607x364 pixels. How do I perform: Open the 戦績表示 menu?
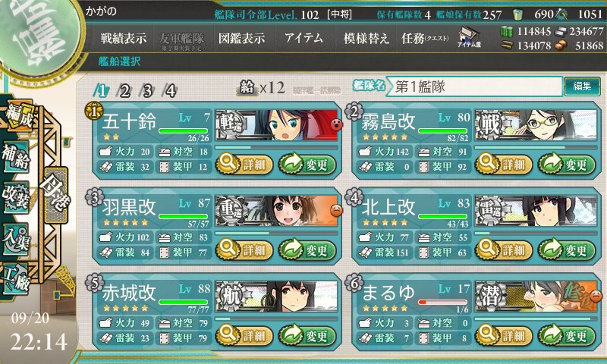124,38
